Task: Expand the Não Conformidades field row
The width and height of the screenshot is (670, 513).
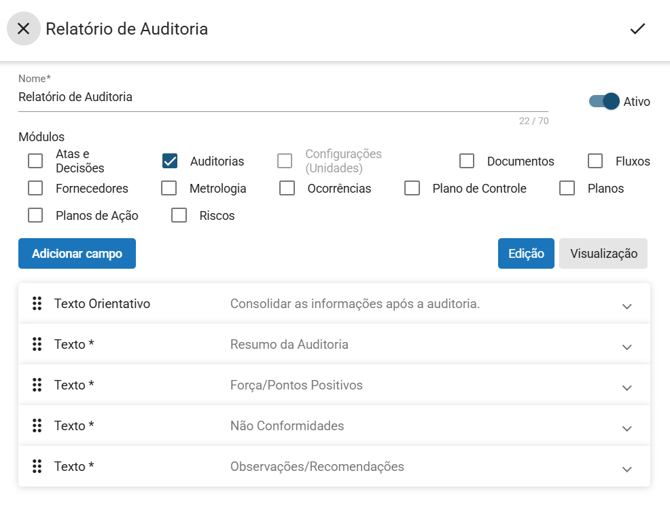Action: pos(627,428)
